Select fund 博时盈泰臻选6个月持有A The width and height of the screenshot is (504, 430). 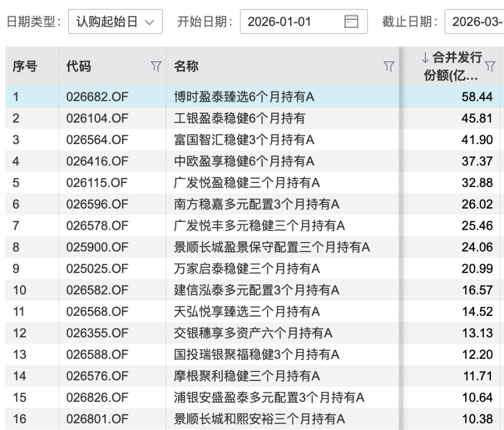(x=244, y=97)
